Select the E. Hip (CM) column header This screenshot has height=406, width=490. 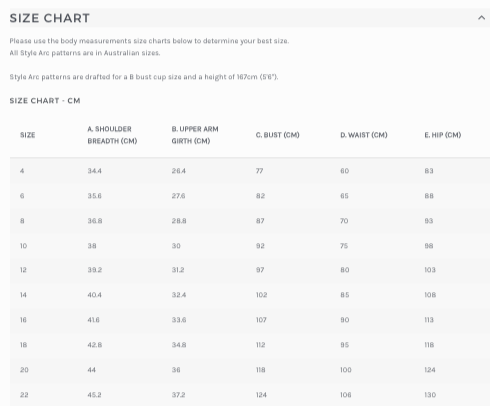[x=443, y=135]
